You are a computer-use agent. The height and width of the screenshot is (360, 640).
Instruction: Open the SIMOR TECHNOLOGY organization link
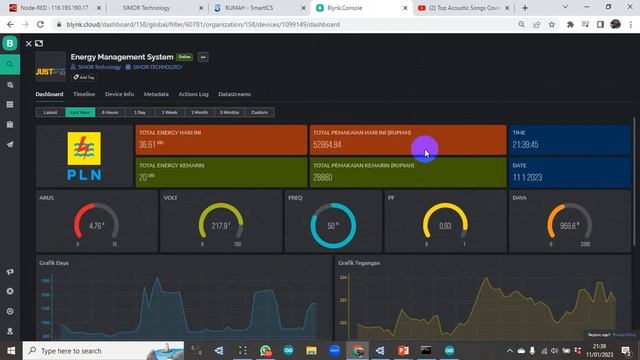tap(154, 67)
